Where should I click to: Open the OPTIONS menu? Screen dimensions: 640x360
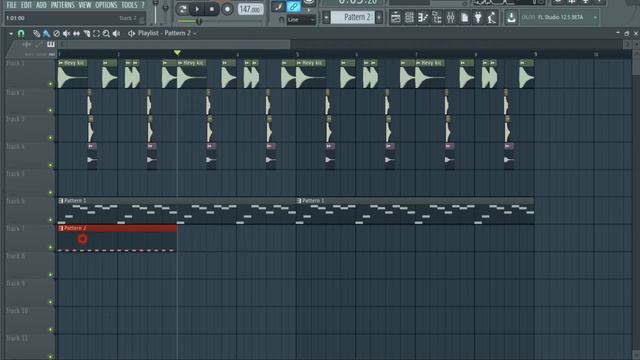tap(106, 5)
